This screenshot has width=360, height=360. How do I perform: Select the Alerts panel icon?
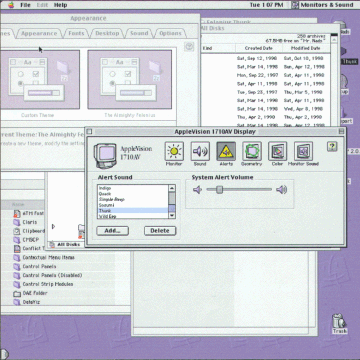click(x=226, y=151)
